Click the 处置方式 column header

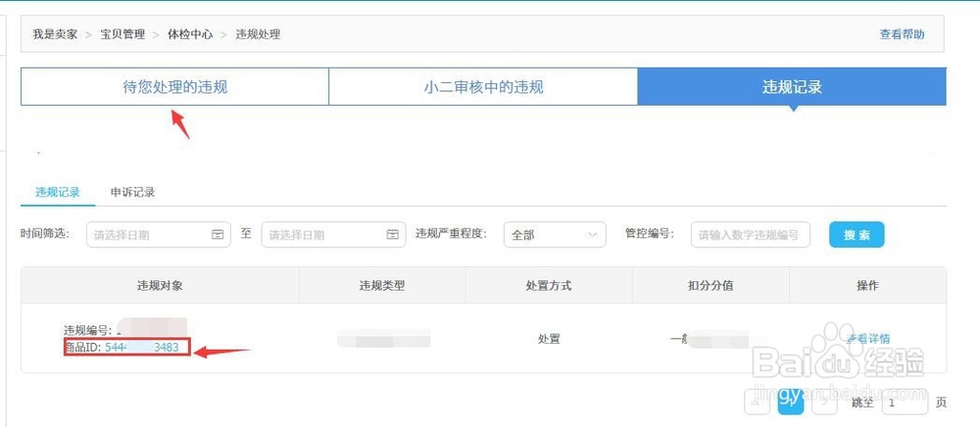549,285
